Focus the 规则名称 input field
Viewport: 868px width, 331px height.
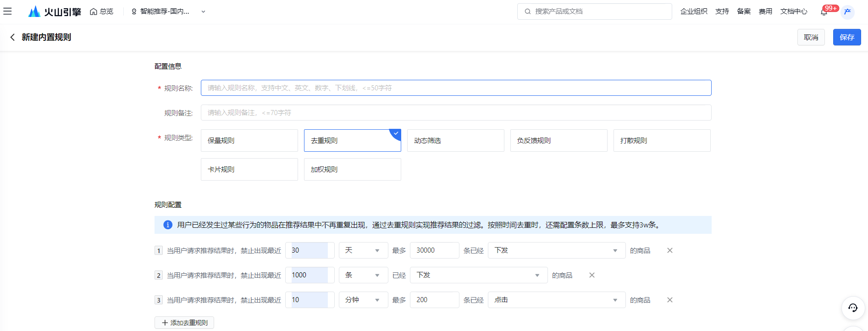(456, 88)
